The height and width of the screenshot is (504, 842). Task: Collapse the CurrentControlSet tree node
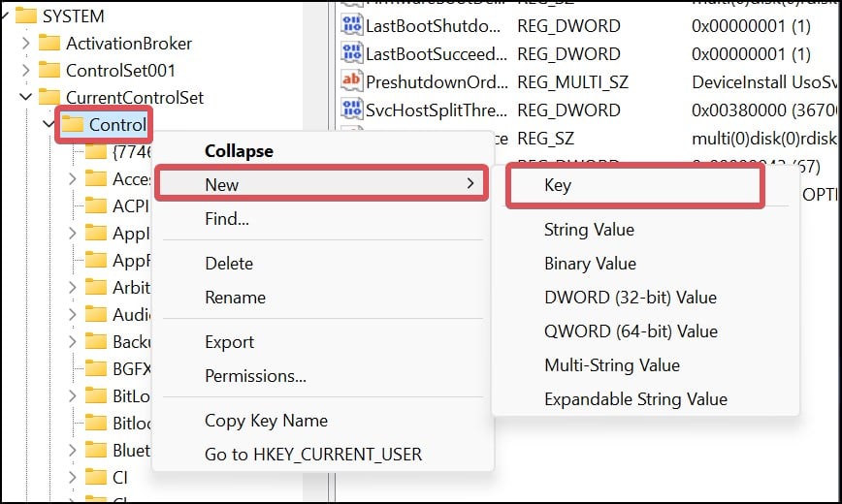pos(25,98)
